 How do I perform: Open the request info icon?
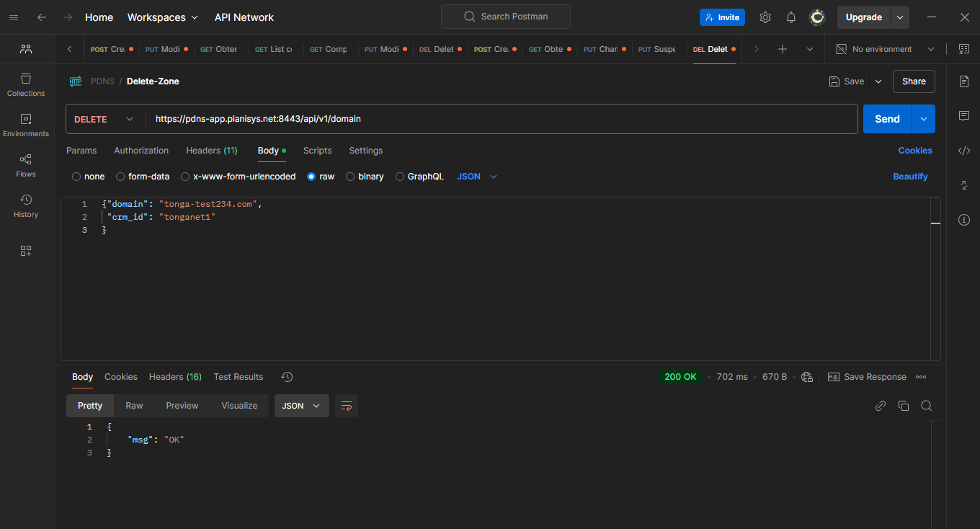[964, 220]
